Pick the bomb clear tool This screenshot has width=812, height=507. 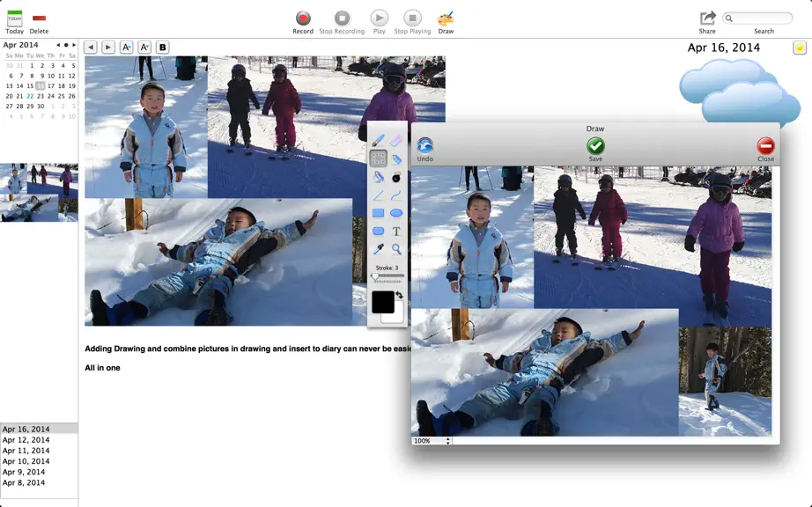click(x=396, y=178)
